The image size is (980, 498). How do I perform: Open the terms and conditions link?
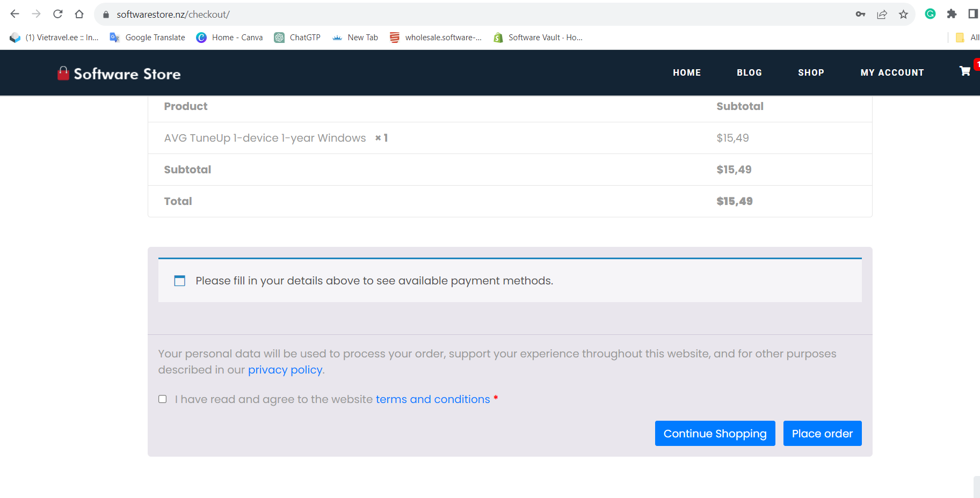coord(433,399)
